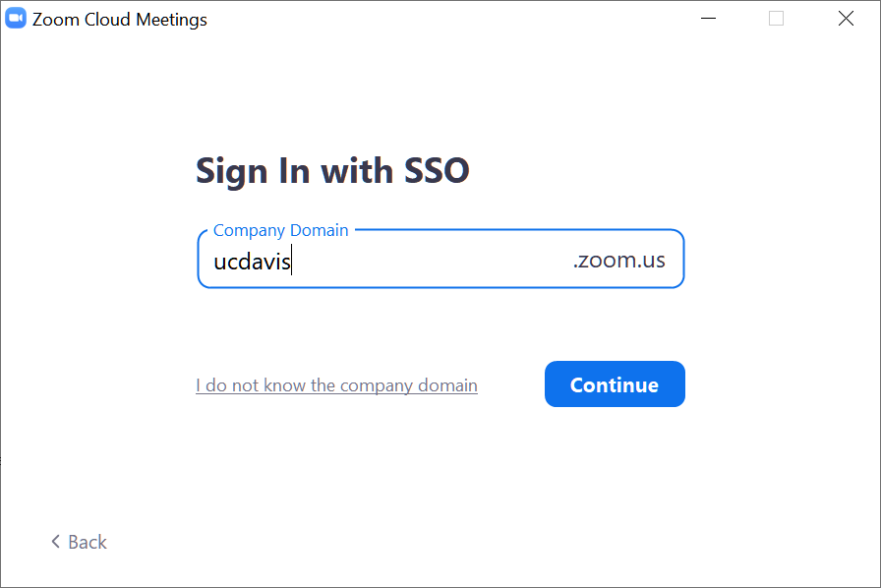The image size is (881, 588).
Task: Click the "Sign In with SSO" heading
Action: (x=332, y=171)
